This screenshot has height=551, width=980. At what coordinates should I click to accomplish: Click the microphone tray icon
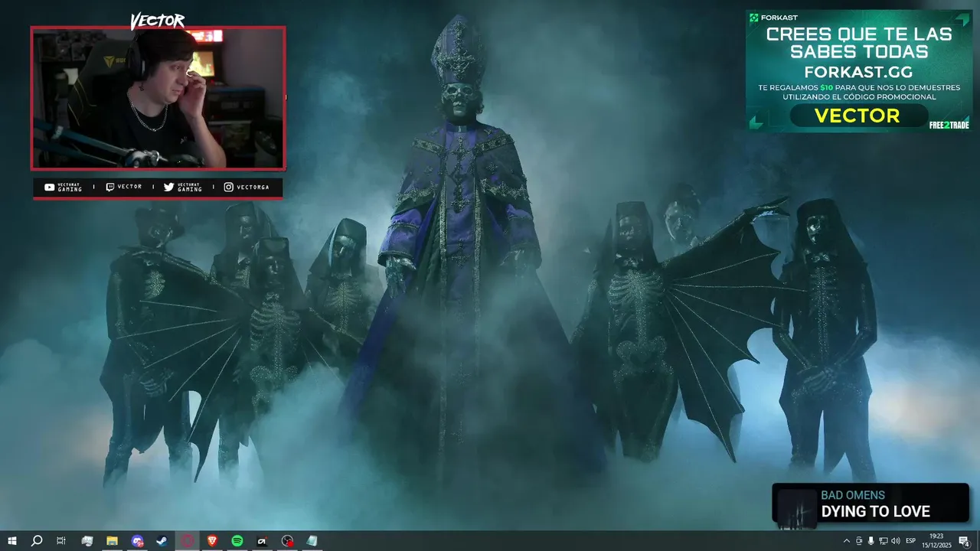click(871, 541)
